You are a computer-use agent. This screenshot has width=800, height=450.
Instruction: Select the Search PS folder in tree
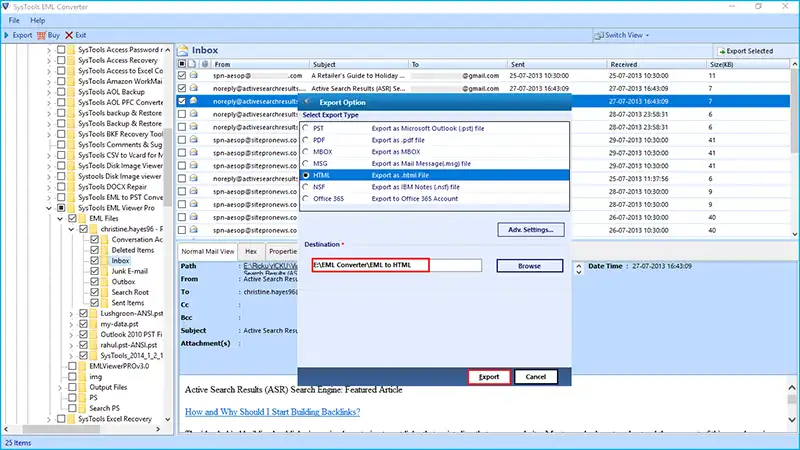click(x=104, y=408)
